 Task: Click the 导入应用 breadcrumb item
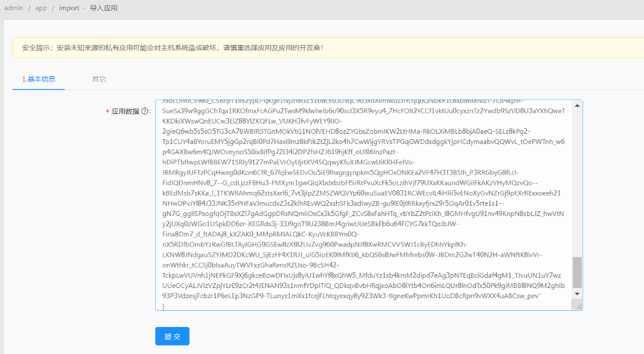104,8
